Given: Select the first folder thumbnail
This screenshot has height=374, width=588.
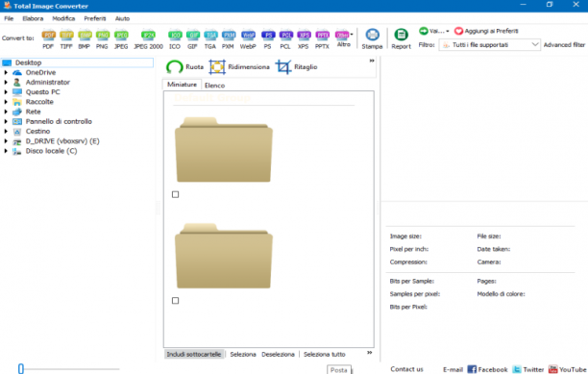Looking at the screenshot, I should (x=224, y=150).
